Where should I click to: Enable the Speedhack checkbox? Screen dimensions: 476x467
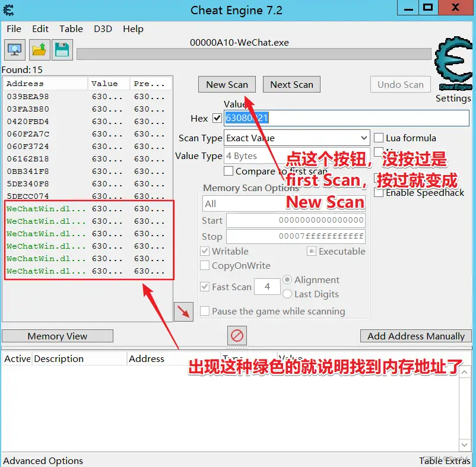click(x=379, y=192)
